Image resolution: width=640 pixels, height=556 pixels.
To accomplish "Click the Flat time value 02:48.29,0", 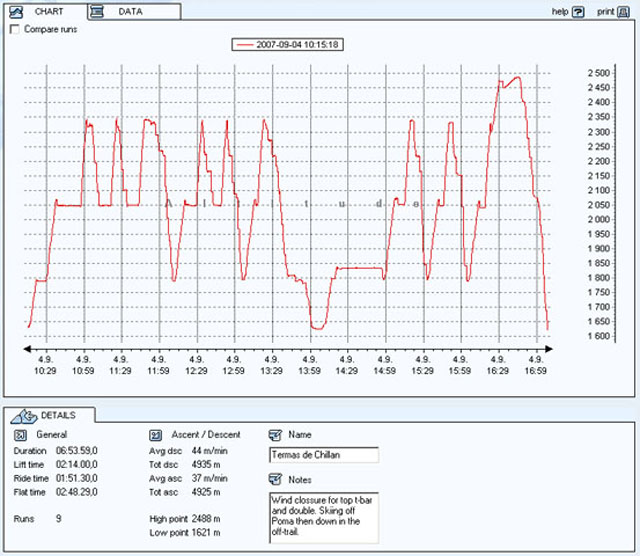I will (x=77, y=492).
